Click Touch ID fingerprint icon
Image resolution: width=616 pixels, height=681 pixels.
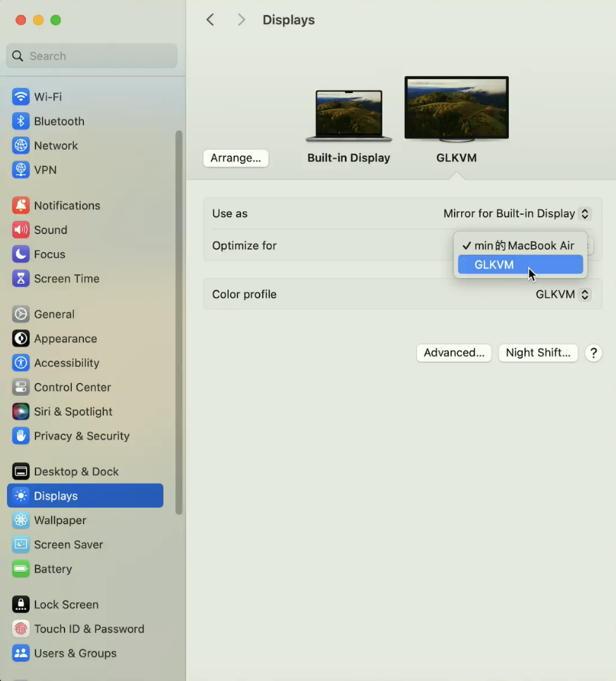[20, 628]
